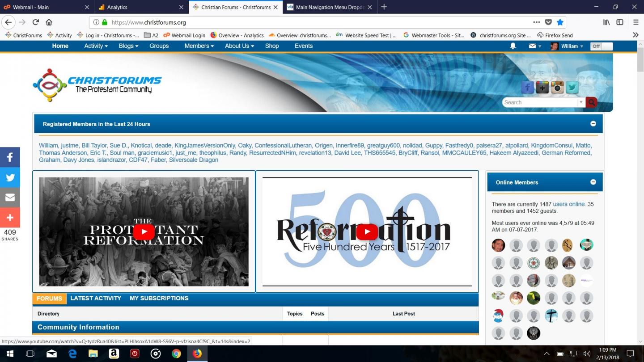Expand the Activity dropdown menu
The width and height of the screenshot is (644, 362).
[96, 46]
